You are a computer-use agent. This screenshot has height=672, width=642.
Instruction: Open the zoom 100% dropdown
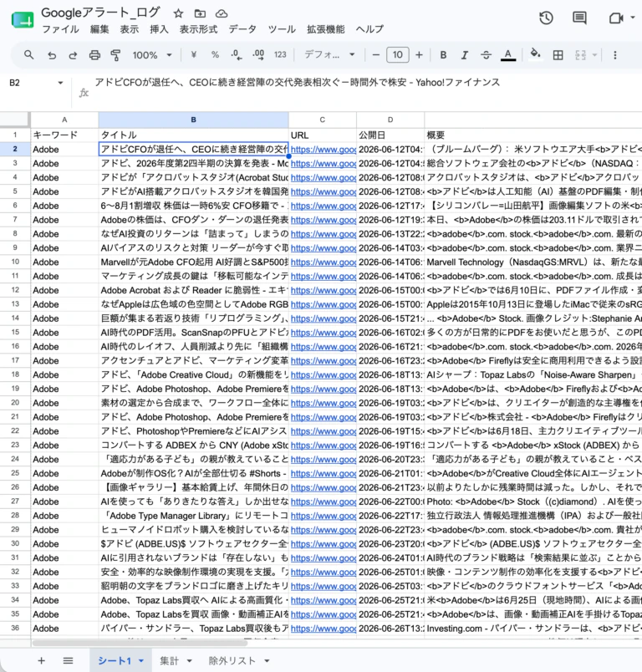(152, 55)
